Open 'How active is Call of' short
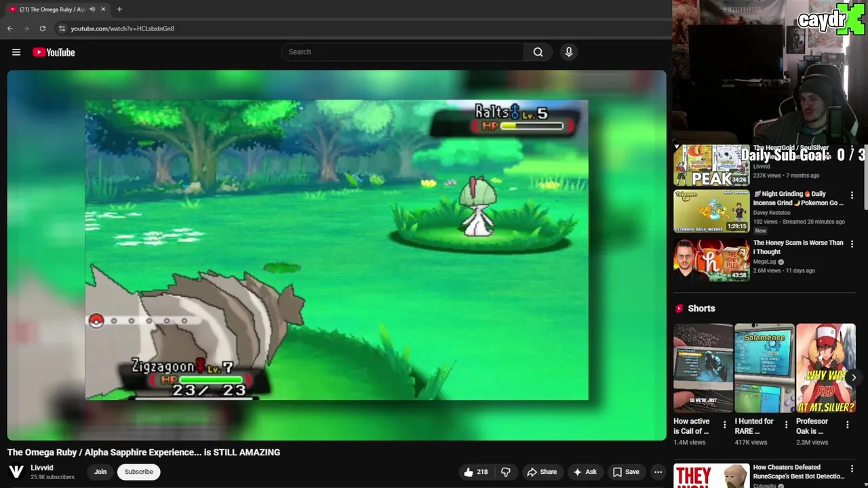The width and height of the screenshot is (868, 488). pos(692,426)
